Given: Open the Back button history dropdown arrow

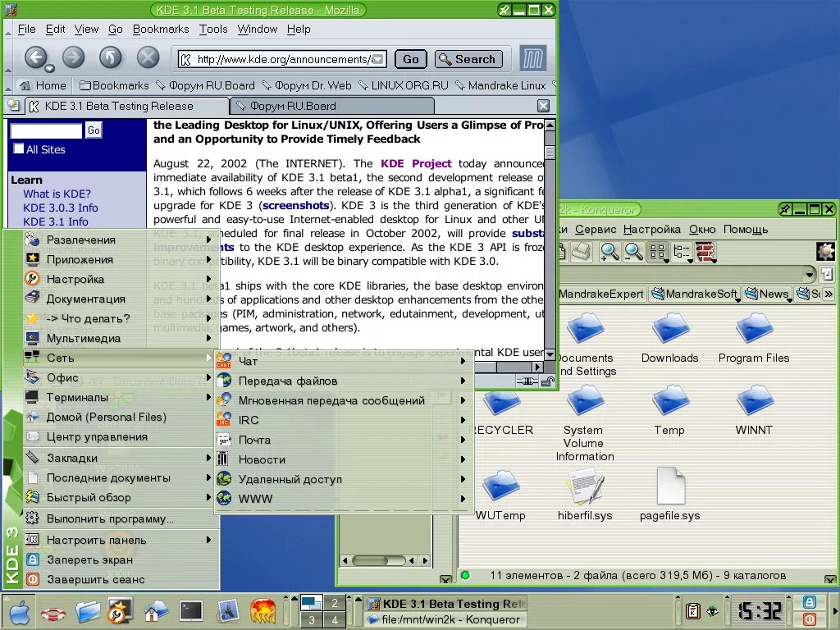Looking at the screenshot, I should (49, 69).
